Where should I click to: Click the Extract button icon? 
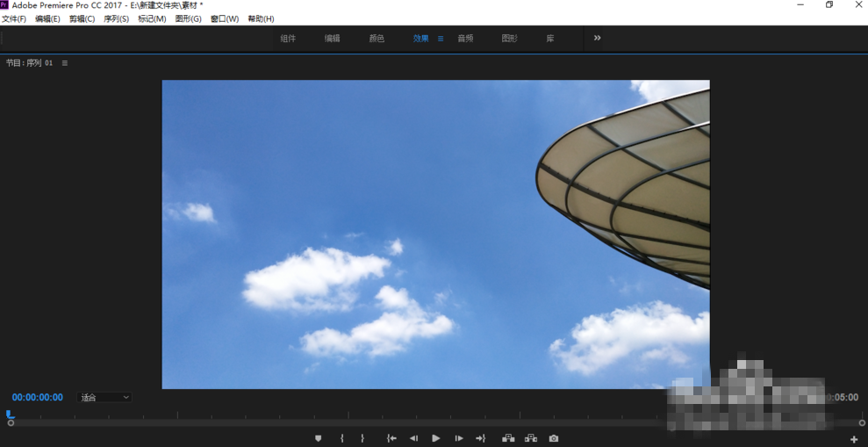pos(531,438)
